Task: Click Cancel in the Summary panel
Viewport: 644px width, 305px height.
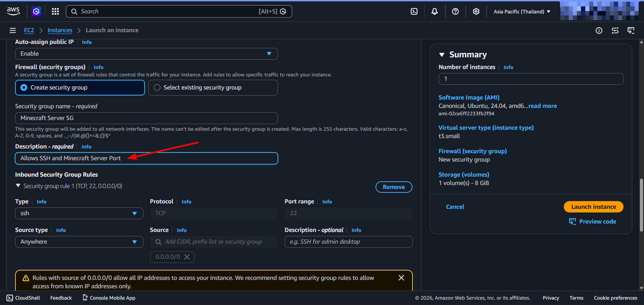Action: tap(455, 207)
